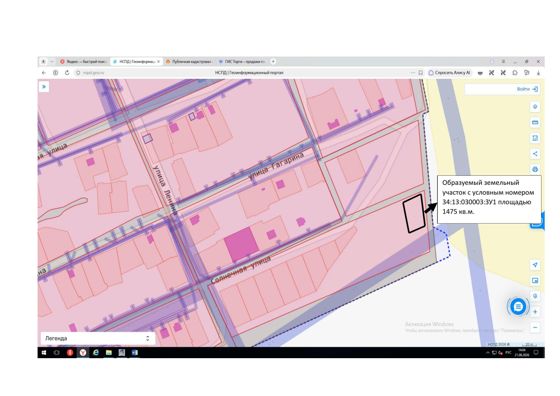Switch to the ГИС Торги browser tab
This screenshot has width=560, height=396.
pos(242,62)
